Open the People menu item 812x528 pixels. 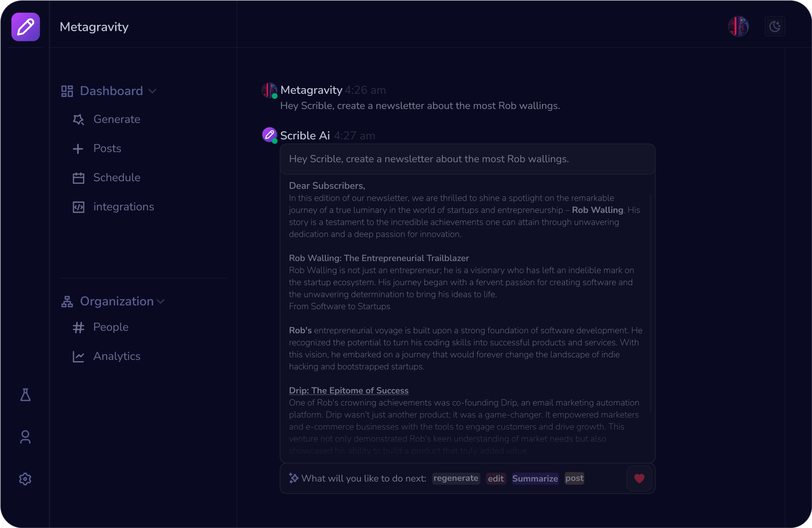point(111,327)
